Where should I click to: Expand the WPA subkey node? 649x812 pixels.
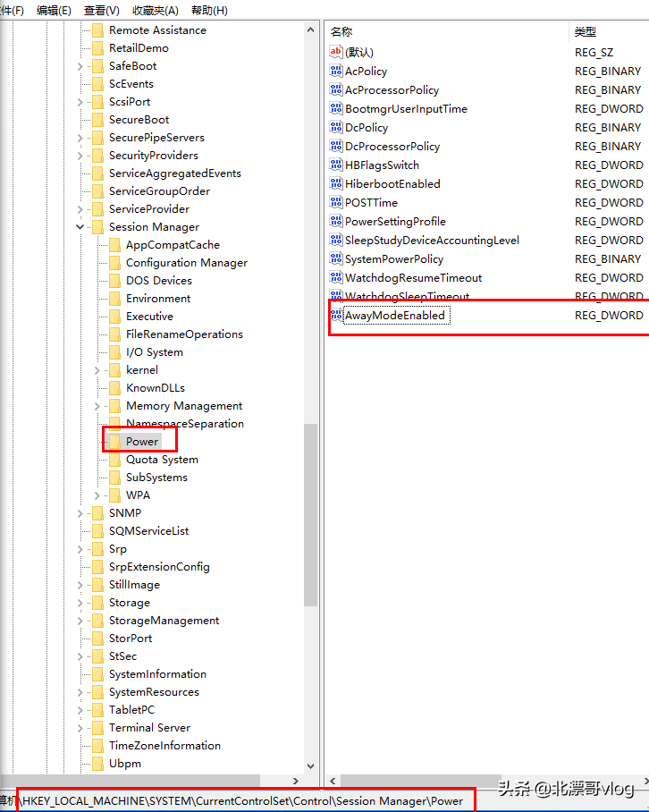(x=97, y=495)
